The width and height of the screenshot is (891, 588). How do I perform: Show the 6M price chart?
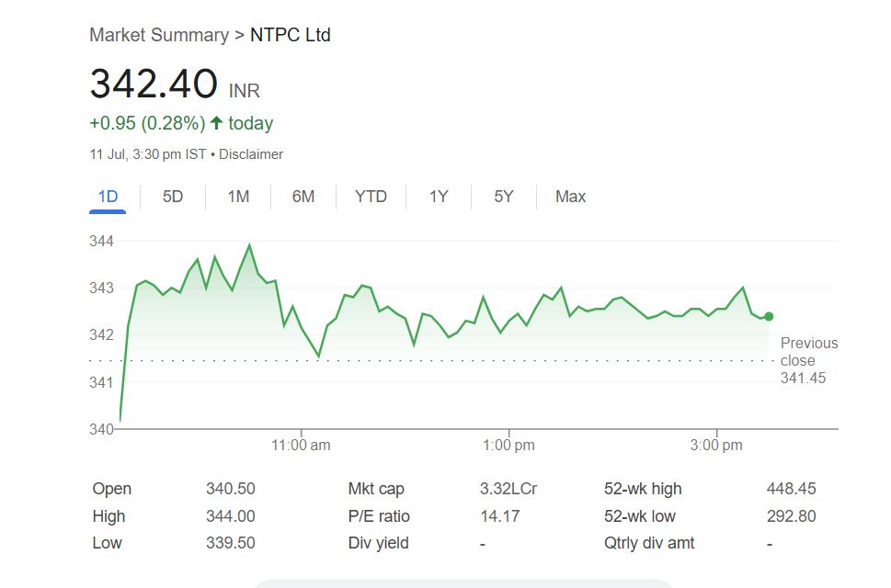303,197
